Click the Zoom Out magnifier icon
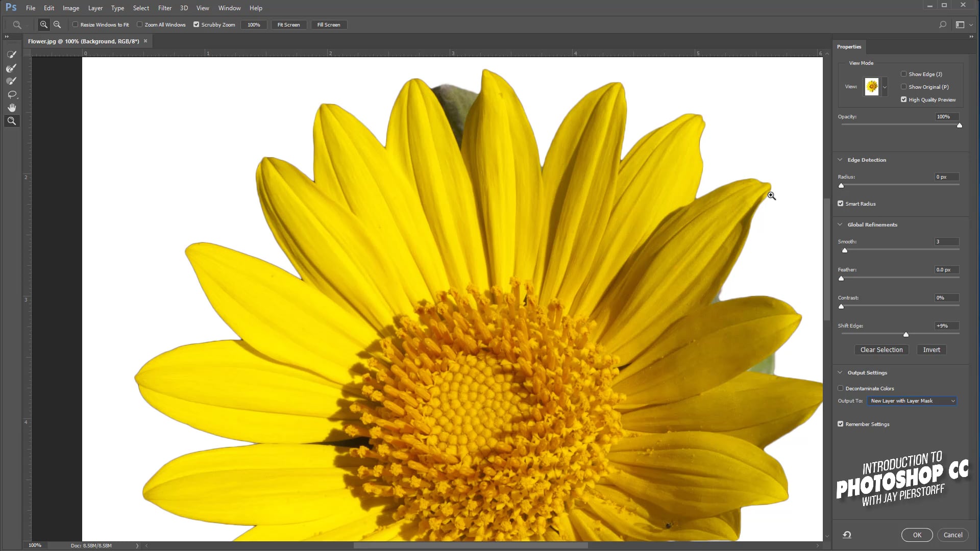 tap(57, 24)
